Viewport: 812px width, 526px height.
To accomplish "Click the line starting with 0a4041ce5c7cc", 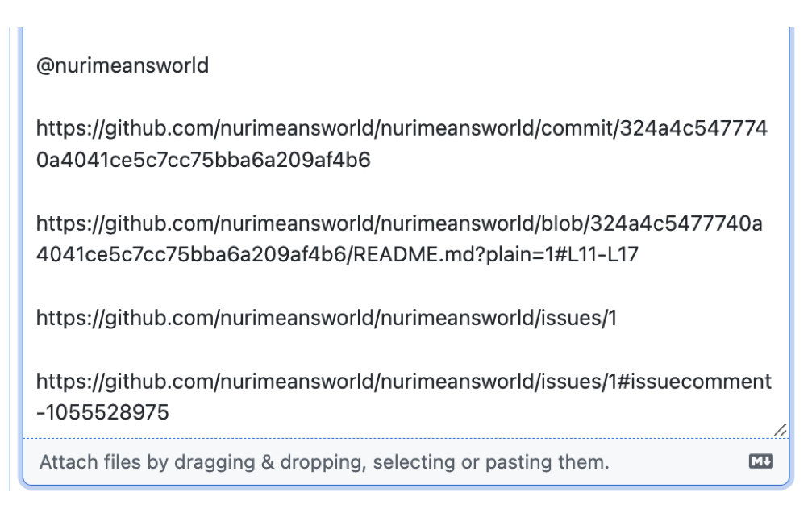I will click(203, 160).
